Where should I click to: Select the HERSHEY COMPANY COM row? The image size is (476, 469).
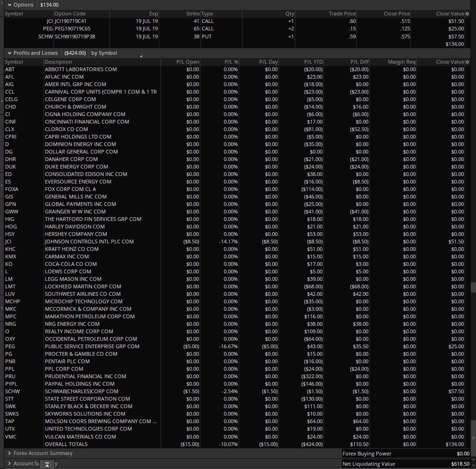click(234, 234)
